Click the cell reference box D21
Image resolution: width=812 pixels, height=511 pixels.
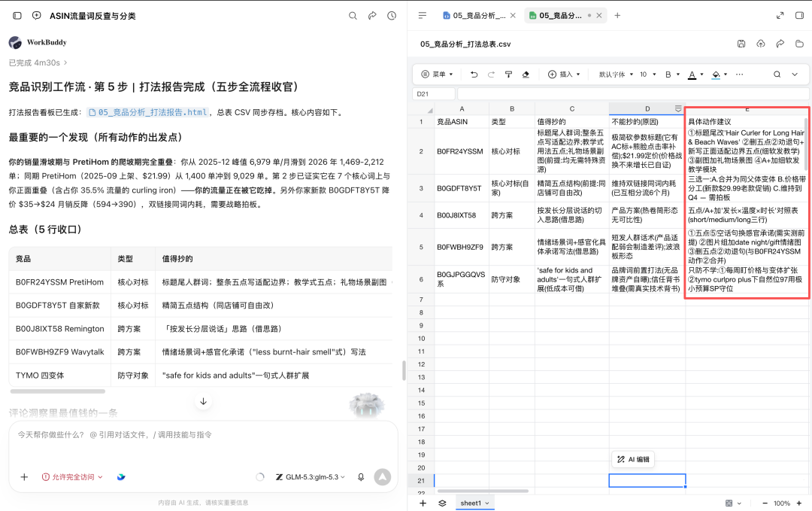(x=434, y=94)
